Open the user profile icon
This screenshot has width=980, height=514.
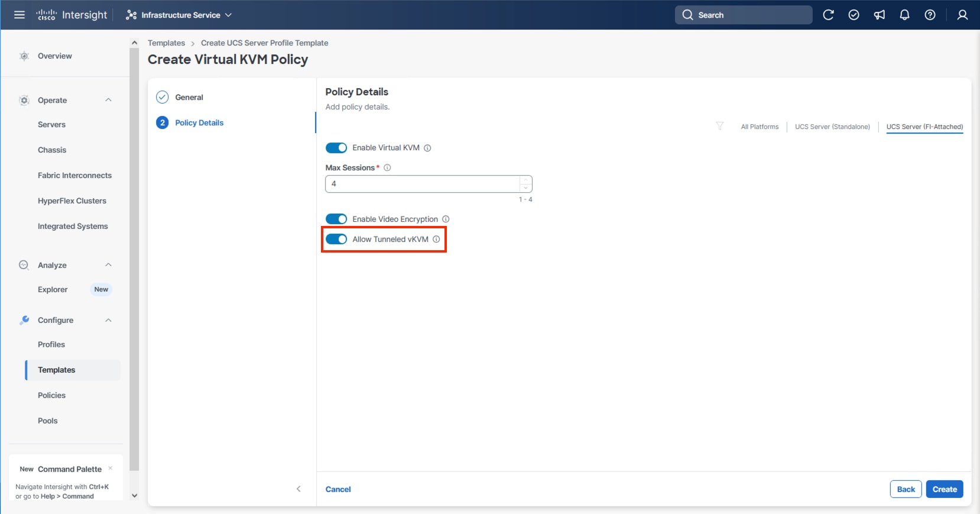pyautogui.click(x=962, y=15)
